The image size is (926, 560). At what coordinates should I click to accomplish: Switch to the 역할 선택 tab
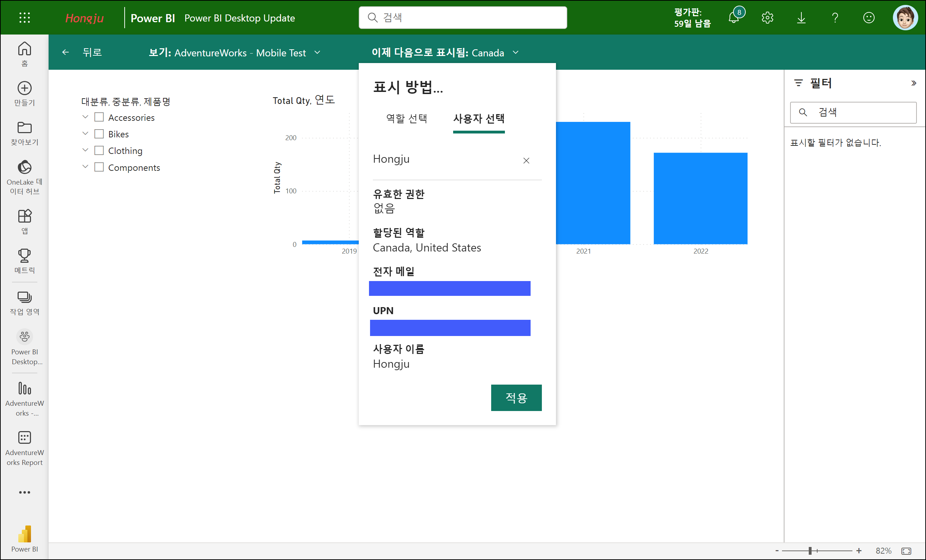[x=406, y=119]
